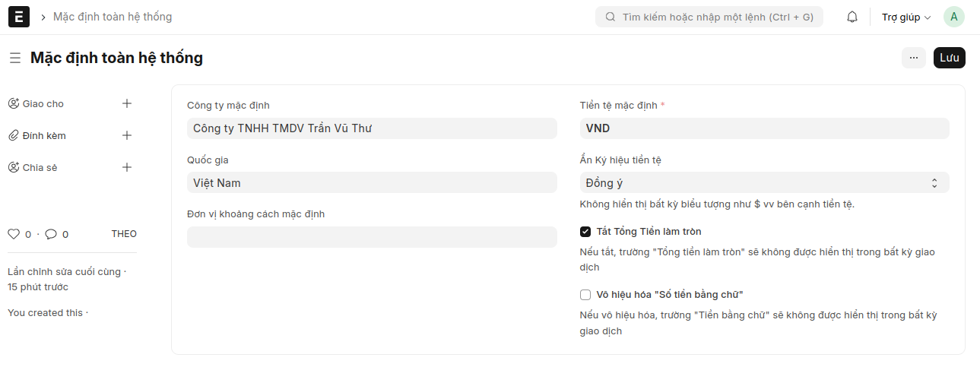
Task: Focus the Đơn vị khoảng cách mặc định field
Action: point(372,237)
